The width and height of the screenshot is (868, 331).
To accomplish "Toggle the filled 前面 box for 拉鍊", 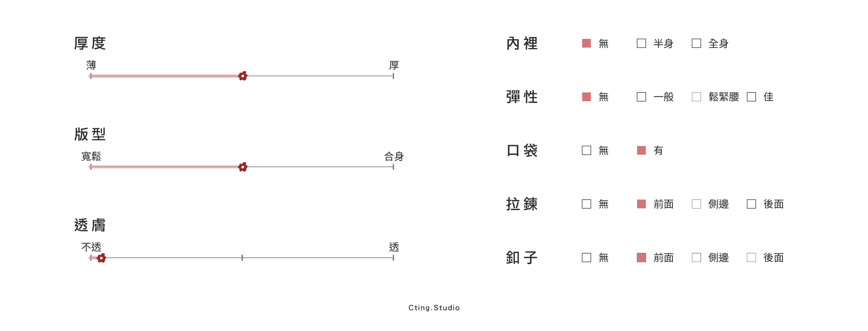I will point(641,204).
